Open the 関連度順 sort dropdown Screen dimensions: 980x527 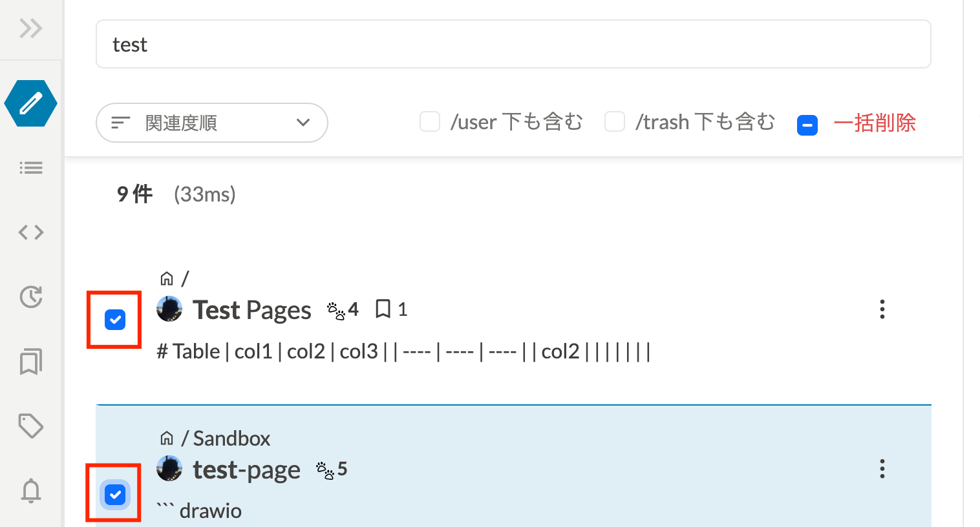(212, 123)
